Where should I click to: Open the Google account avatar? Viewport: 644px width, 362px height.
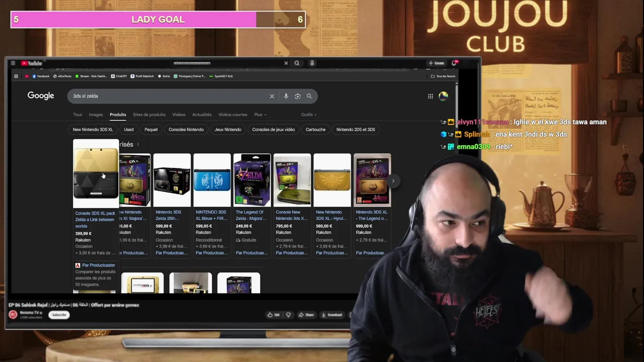point(443,96)
